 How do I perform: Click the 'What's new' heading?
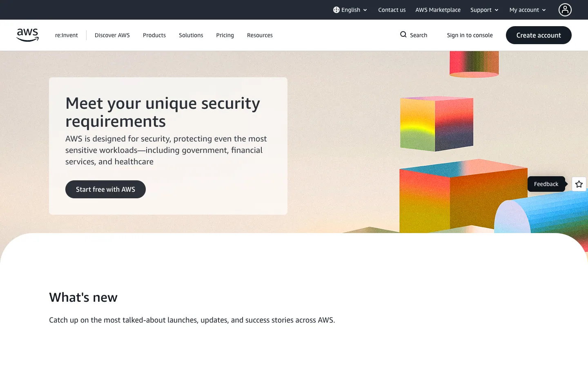tap(83, 297)
